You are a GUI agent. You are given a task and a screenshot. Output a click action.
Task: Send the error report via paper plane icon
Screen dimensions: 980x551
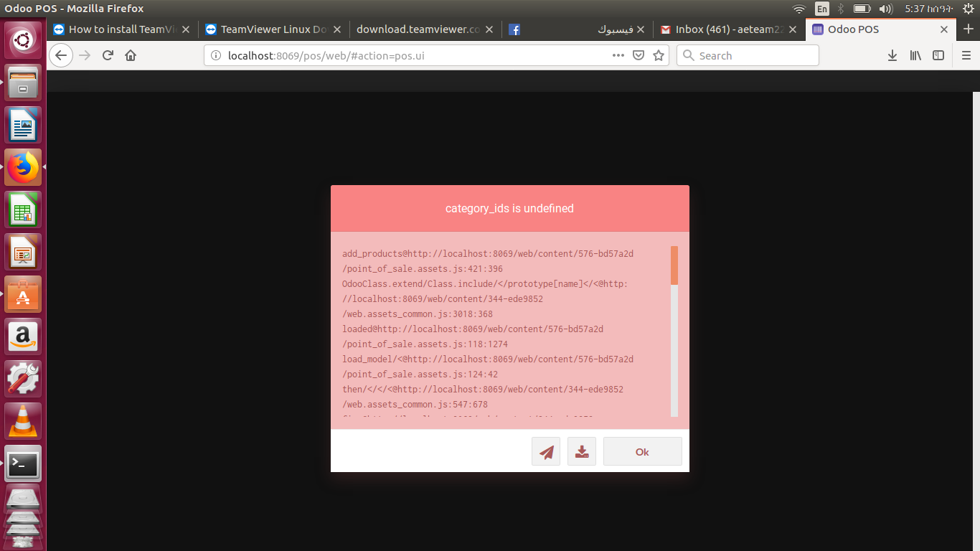click(x=546, y=451)
